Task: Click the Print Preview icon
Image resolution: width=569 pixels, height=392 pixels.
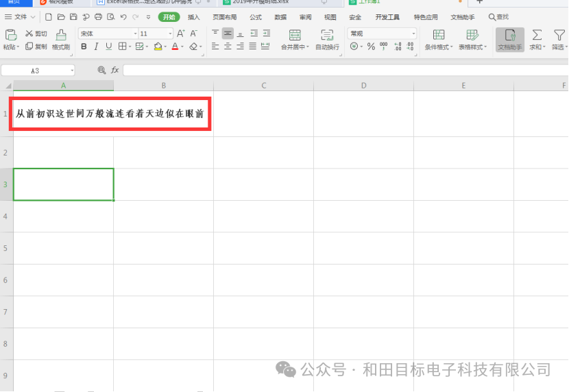Action: click(x=110, y=16)
